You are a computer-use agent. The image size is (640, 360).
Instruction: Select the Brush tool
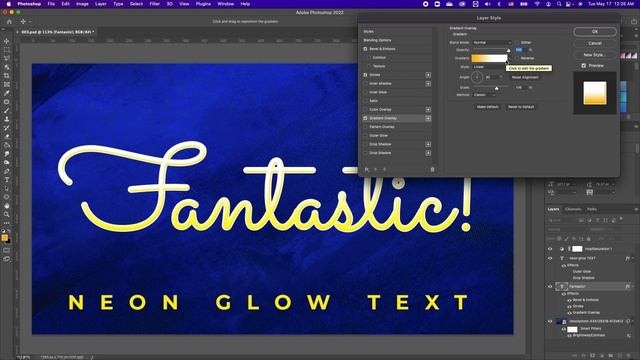7,111
